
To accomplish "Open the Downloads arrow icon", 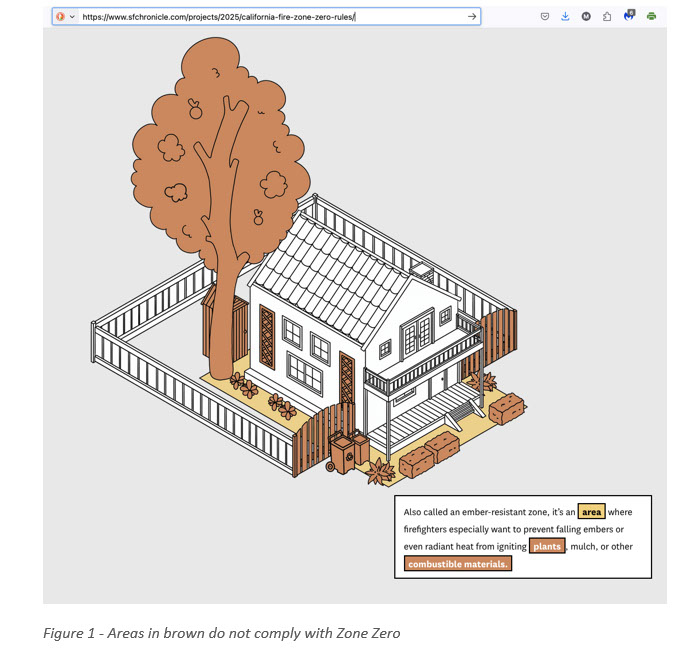I will click(x=565, y=17).
